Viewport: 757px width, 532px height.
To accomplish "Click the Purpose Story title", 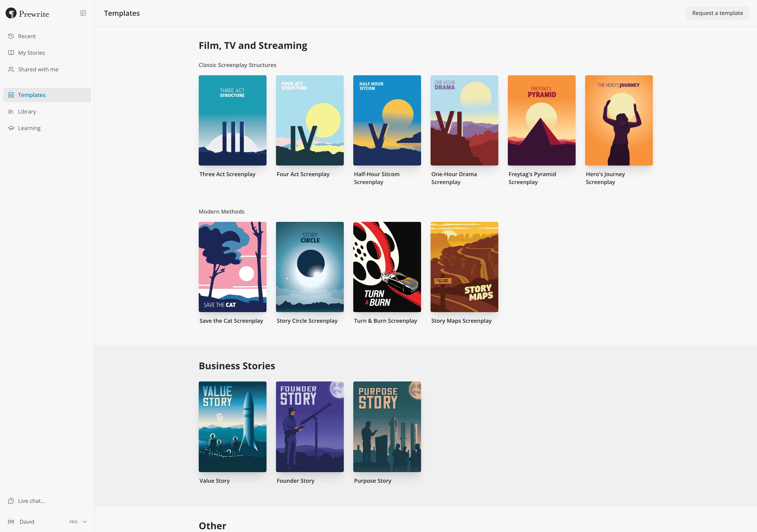I will pyautogui.click(x=373, y=481).
